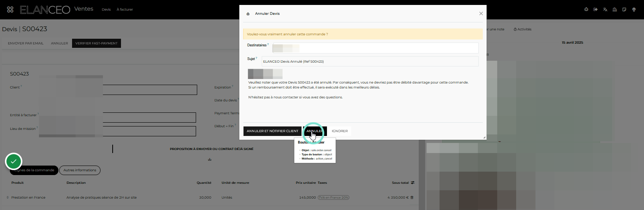Viewport: 644px width, 210px height.
Task: Sort by the Description column header
Action: 76,183
